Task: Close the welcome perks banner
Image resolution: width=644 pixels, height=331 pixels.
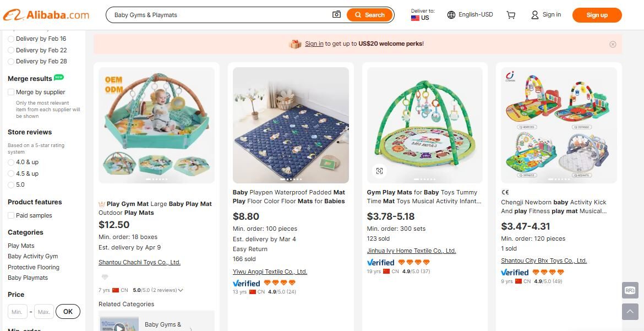Action: pos(613,44)
